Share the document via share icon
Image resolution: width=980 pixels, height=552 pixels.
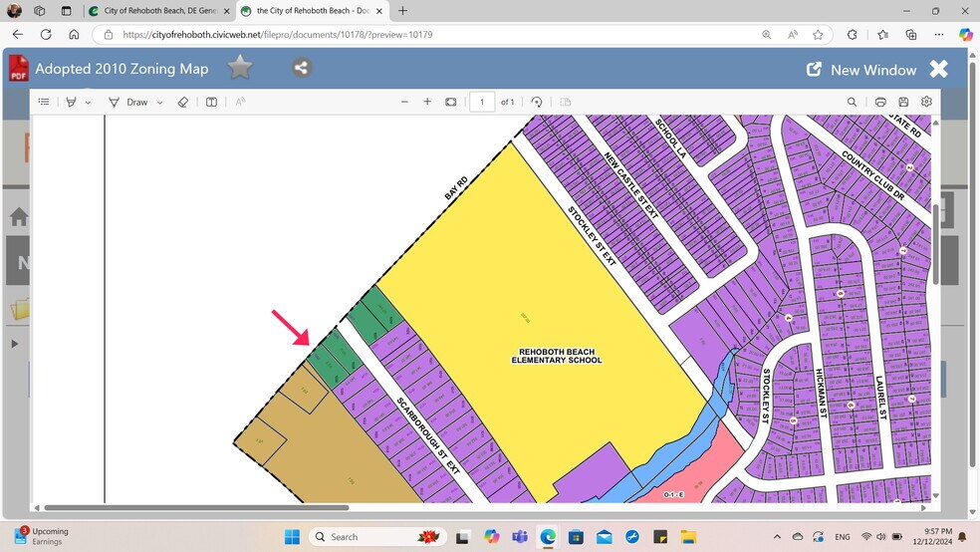pyautogui.click(x=302, y=68)
